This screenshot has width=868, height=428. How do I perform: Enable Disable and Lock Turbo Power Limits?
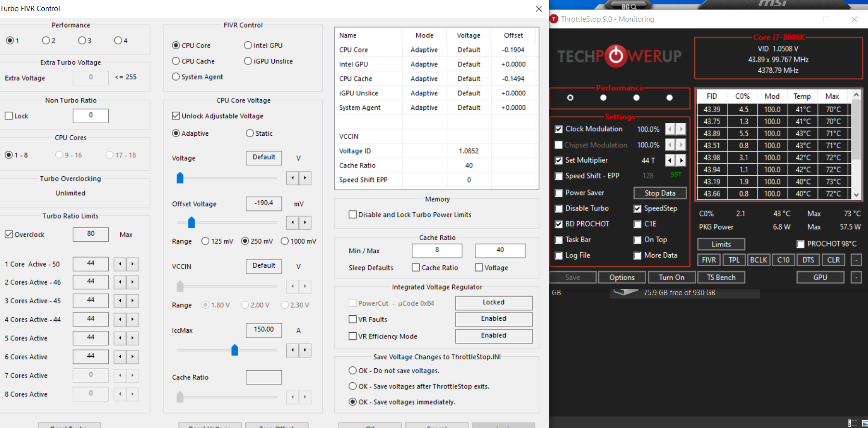pyautogui.click(x=353, y=215)
